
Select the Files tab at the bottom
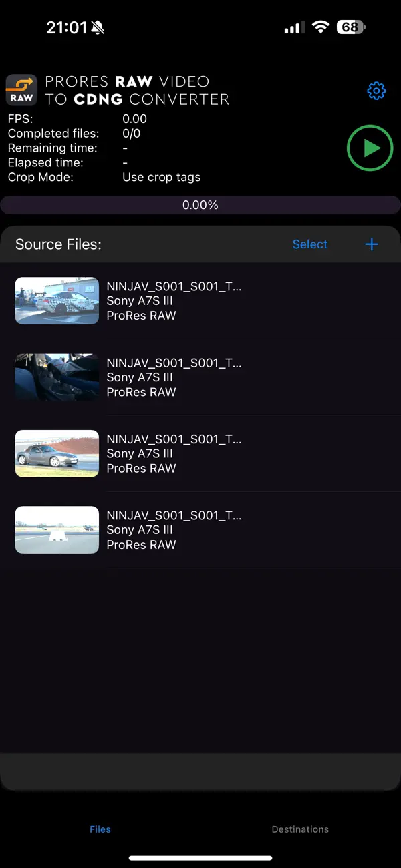coord(100,829)
